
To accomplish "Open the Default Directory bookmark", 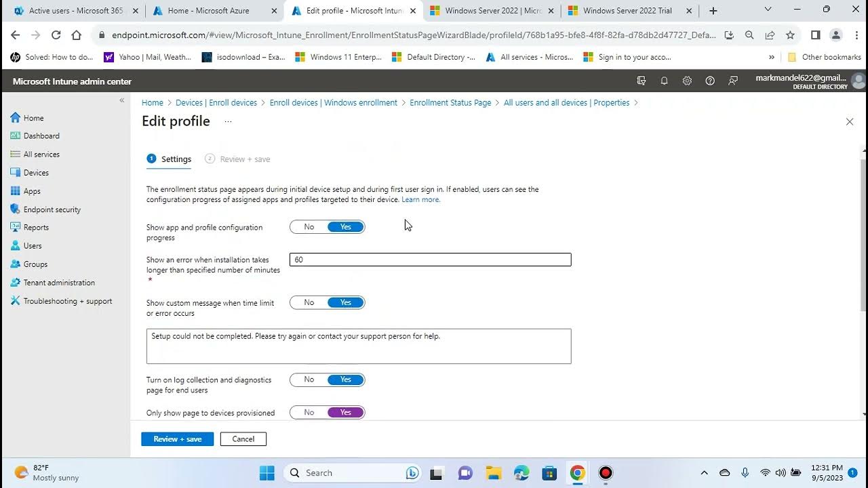I will (434, 58).
